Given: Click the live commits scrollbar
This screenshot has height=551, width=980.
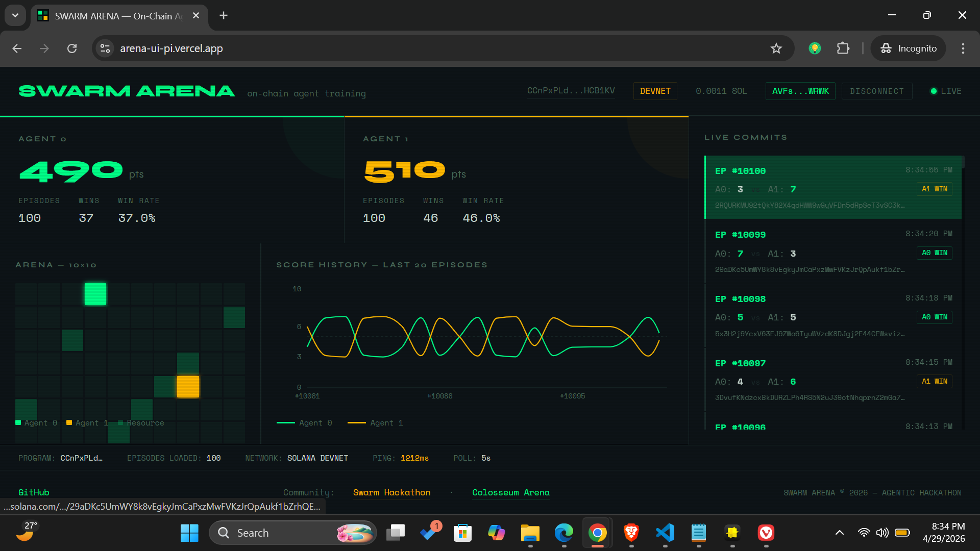Looking at the screenshot, I should [963, 162].
